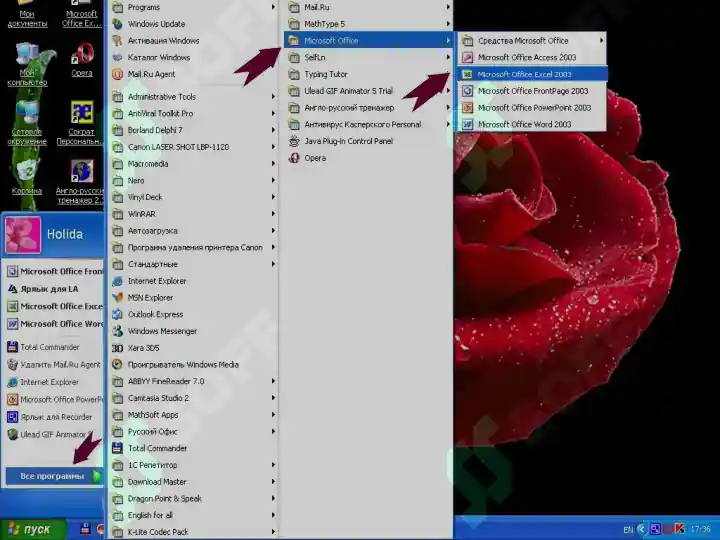Launch Total Commander from All Programs list

pyautogui.click(x=194, y=449)
